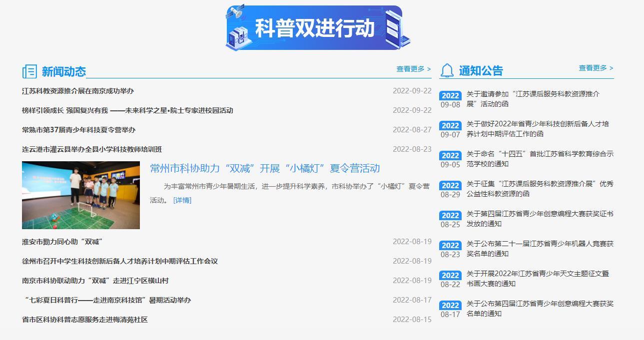Click the 通知公告 bell icon

[x=447, y=71]
